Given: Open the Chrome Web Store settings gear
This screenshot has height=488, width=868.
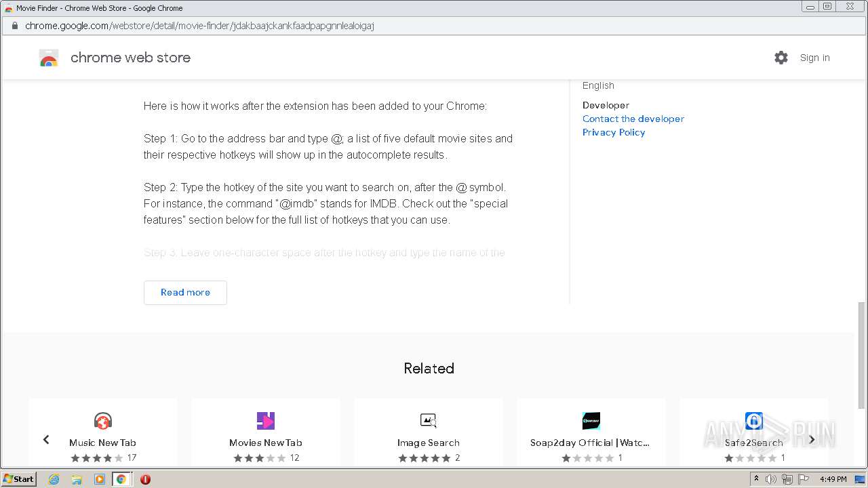Looking at the screenshot, I should (x=781, y=58).
